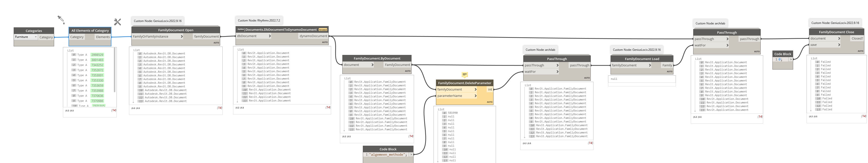
Task: Click the Category input port on All Elements node
Action: click(77, 37)
